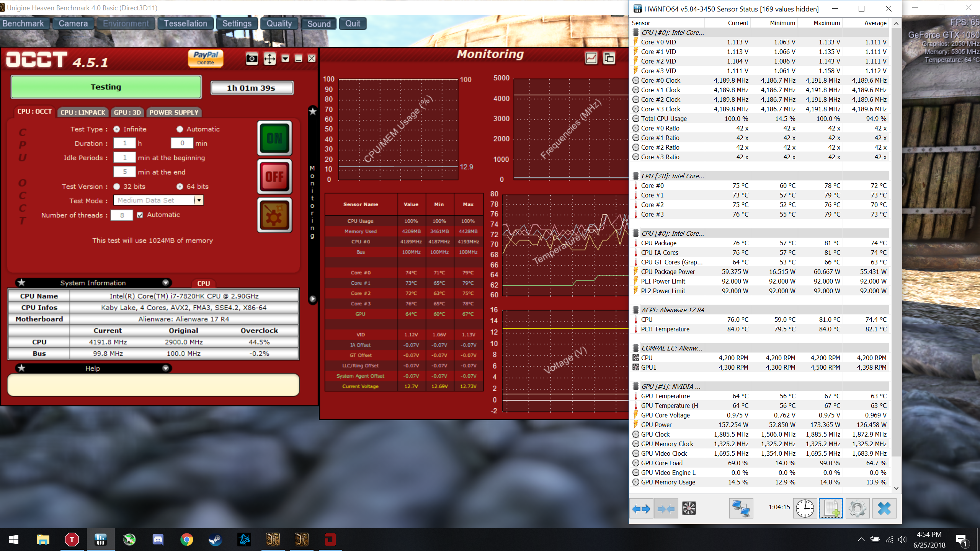Open Heaven Camera menu
980x551 pixels.
(x=73, y=24)
